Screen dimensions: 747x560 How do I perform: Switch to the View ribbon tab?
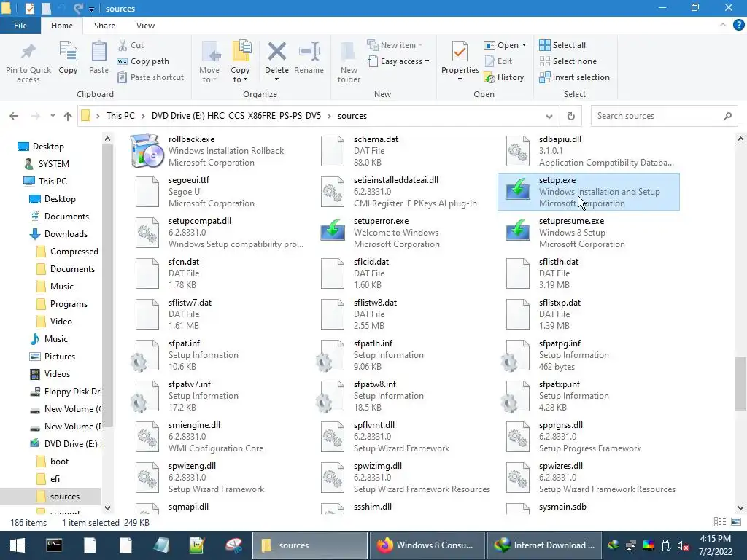coord(145,26)
